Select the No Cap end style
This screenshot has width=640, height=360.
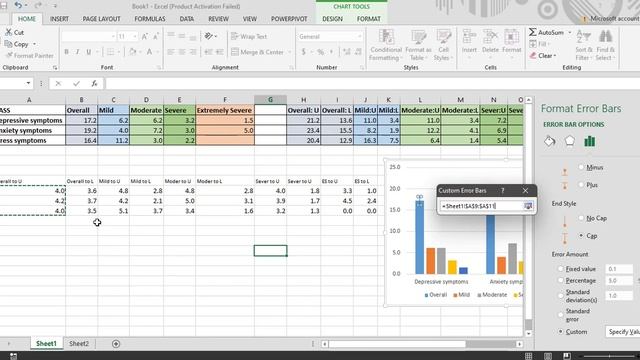click(x=582, y=218)
